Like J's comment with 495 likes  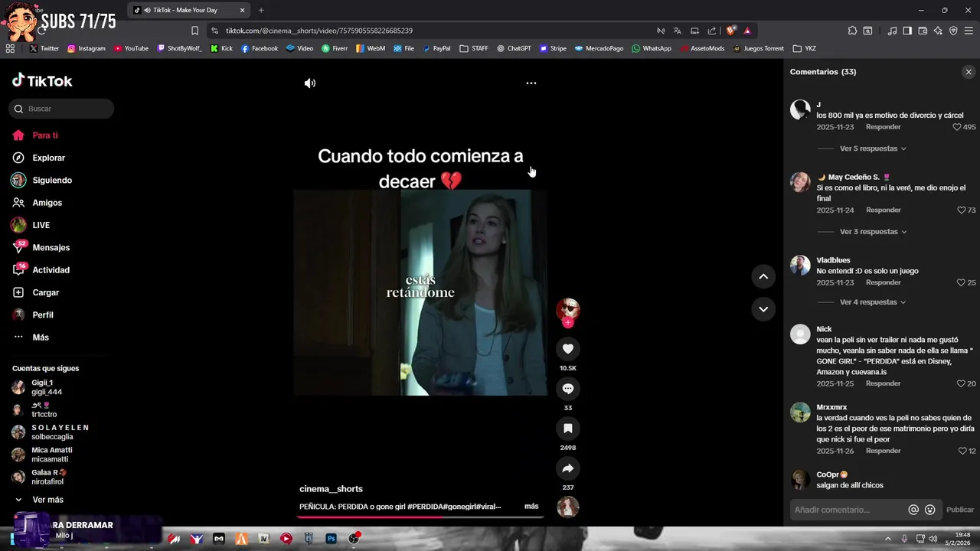pos(957,127)
